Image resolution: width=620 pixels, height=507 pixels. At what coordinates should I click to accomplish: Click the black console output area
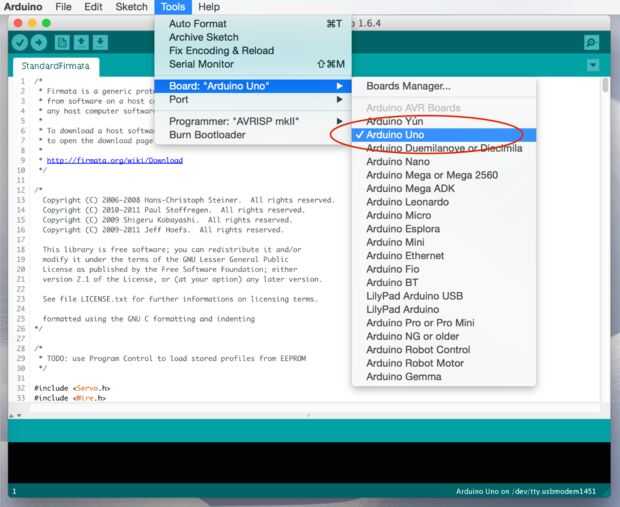(309, 462)
